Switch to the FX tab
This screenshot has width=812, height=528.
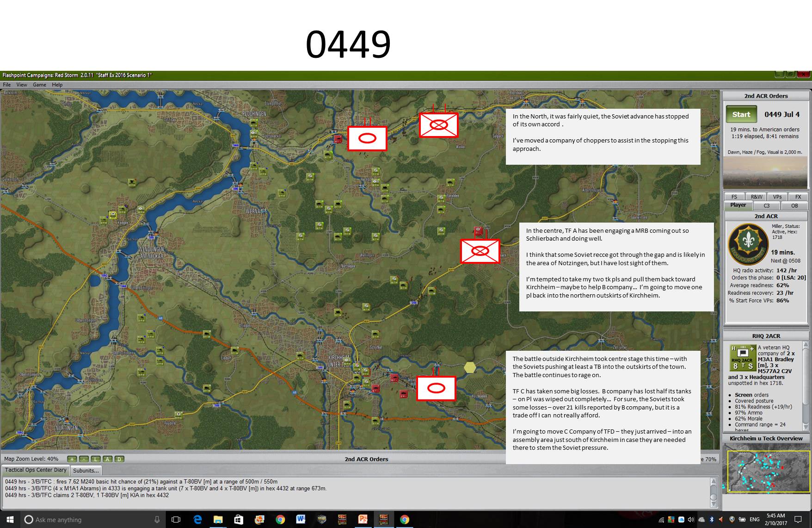click(798, 197)
